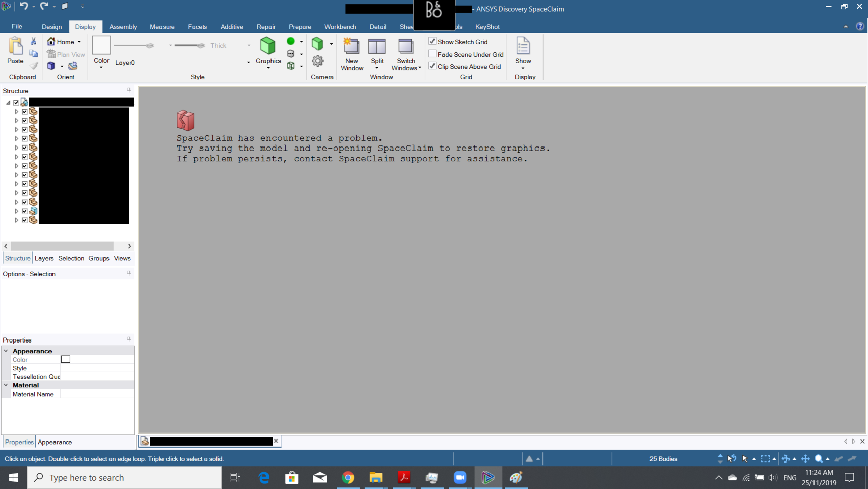Click the green cube Camera icon

pos(317,44)
